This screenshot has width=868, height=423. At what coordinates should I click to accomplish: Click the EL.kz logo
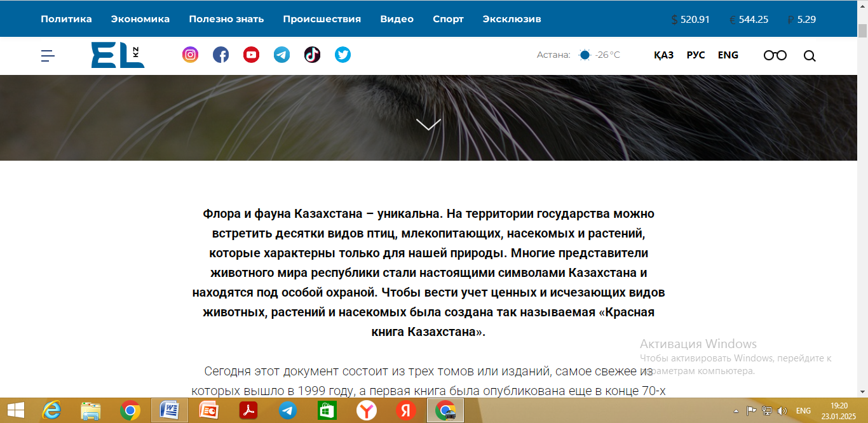tap(118, 55)
